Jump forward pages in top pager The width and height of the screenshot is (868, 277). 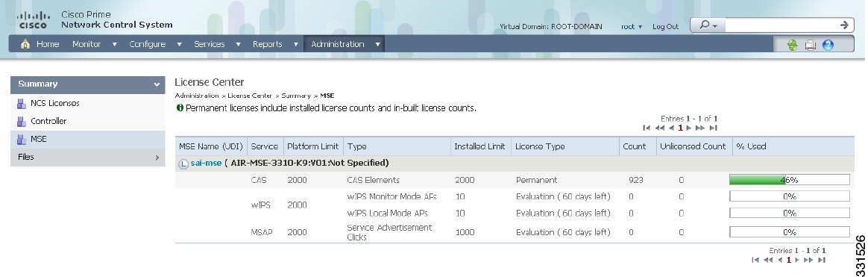[x=700, y=128]
